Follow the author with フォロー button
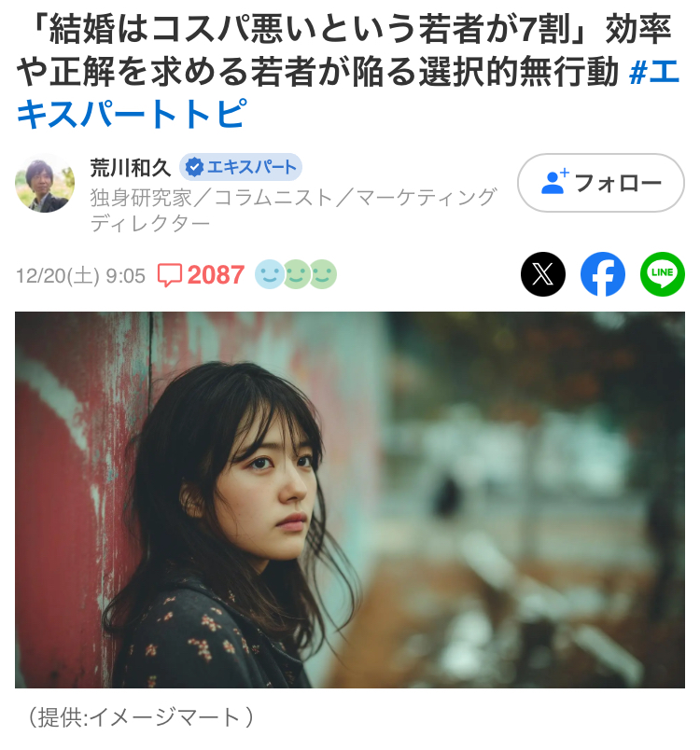The width and height of the screenshot is (700, 750). [600, 183]
